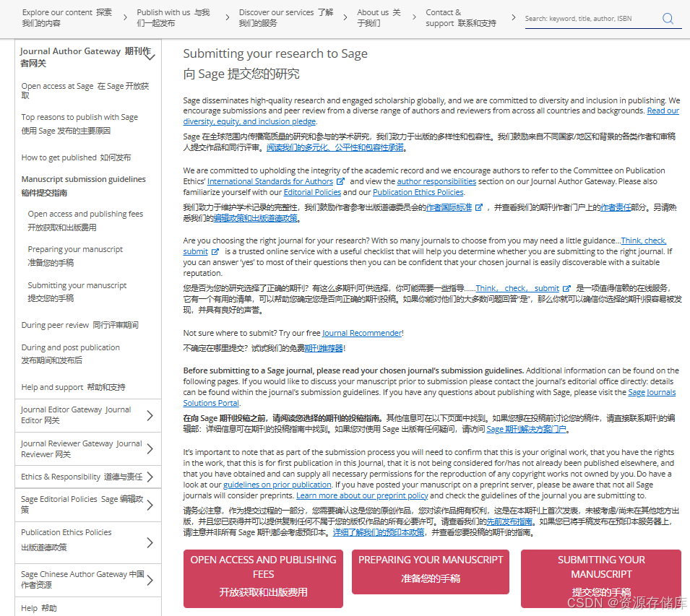Viewport: 690px width, 616px height.
Task: Expand the chevron after Publish with us
Action: click(227, 17)
